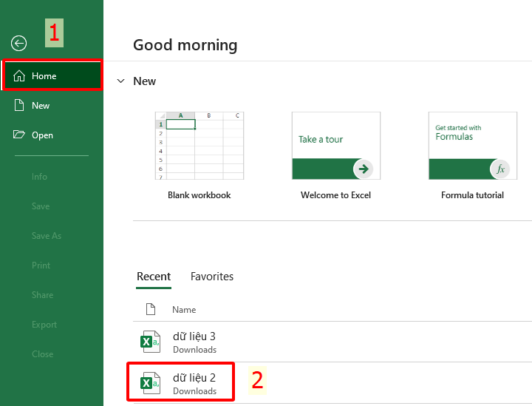
Task: Click the Welcome to Excel label
Action: [335, 195]
